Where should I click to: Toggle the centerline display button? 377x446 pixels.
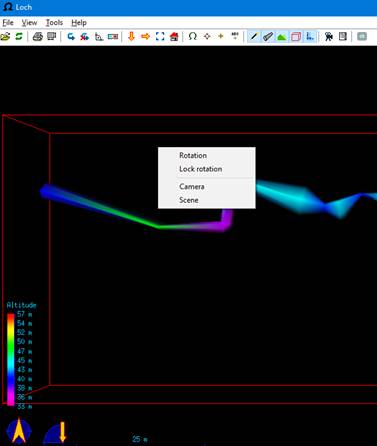pos(254,36)
